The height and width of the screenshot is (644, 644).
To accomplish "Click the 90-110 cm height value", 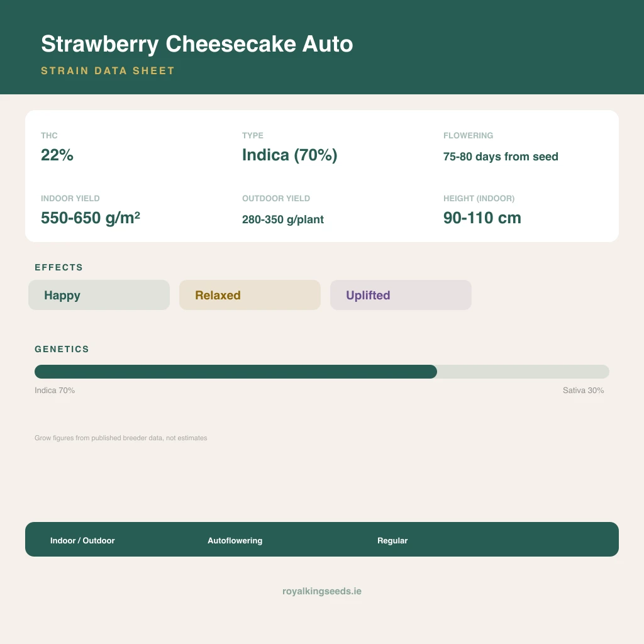I will click(482, 218).
